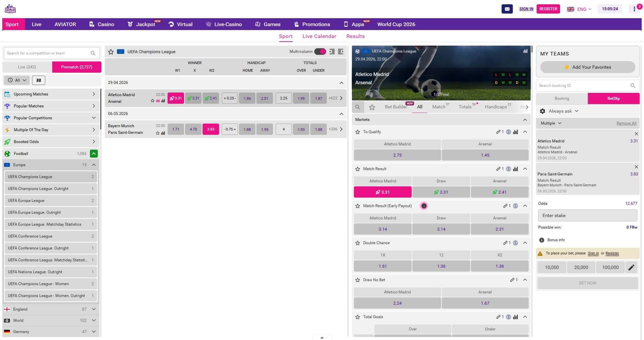Collapse the Markets header
Viewport: 644px width, 340px height.
tap(525, 120)
